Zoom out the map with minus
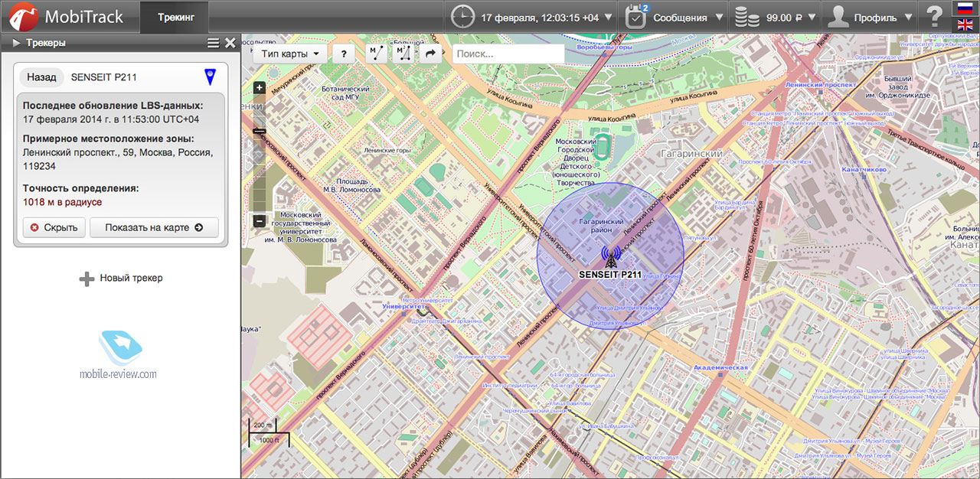The image size is (980, 479). pos(260,221)
